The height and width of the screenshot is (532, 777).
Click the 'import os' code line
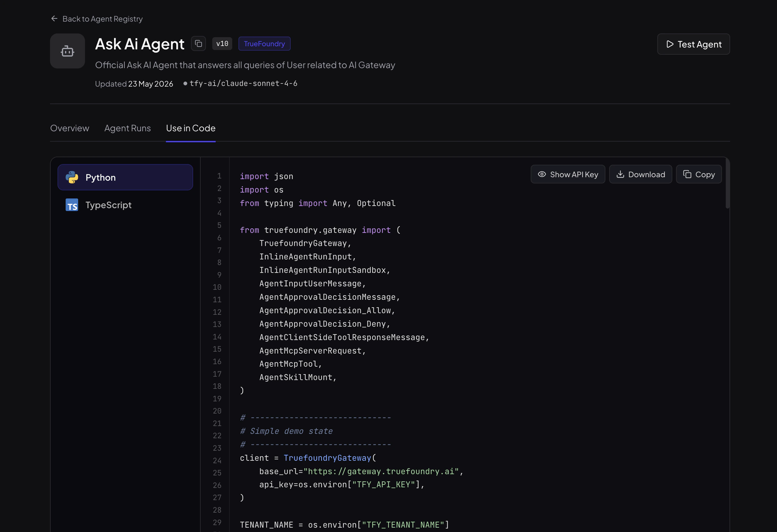coord(262,190)
